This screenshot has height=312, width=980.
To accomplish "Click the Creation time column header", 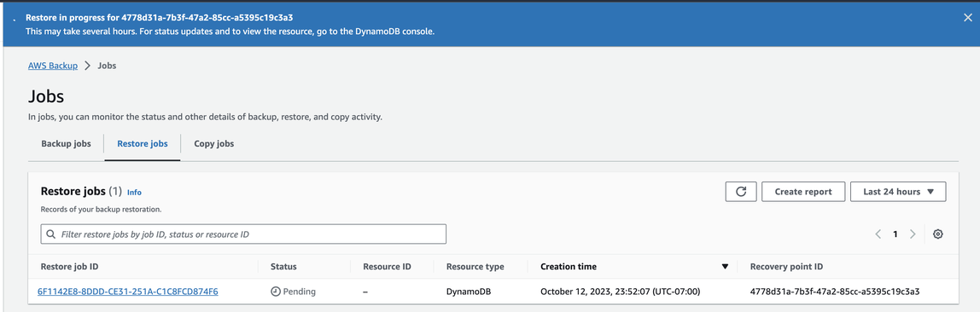I will pyautogui.click(x=569, y=267).
